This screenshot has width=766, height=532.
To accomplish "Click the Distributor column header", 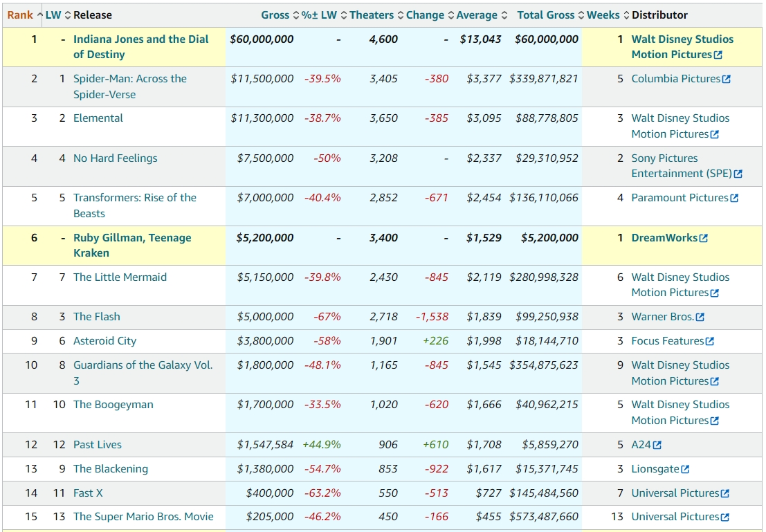I will pos(659,15).
